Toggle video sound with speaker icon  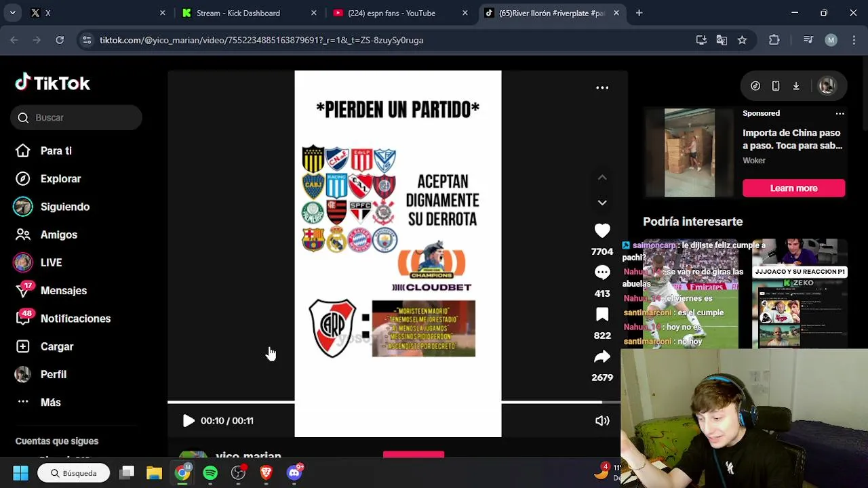[602, 421]
